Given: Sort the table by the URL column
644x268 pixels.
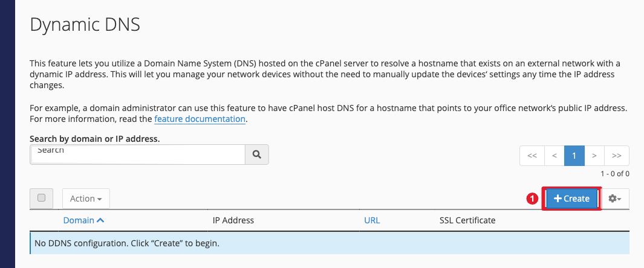Looking at the screenshot, I should click(372, 220).
